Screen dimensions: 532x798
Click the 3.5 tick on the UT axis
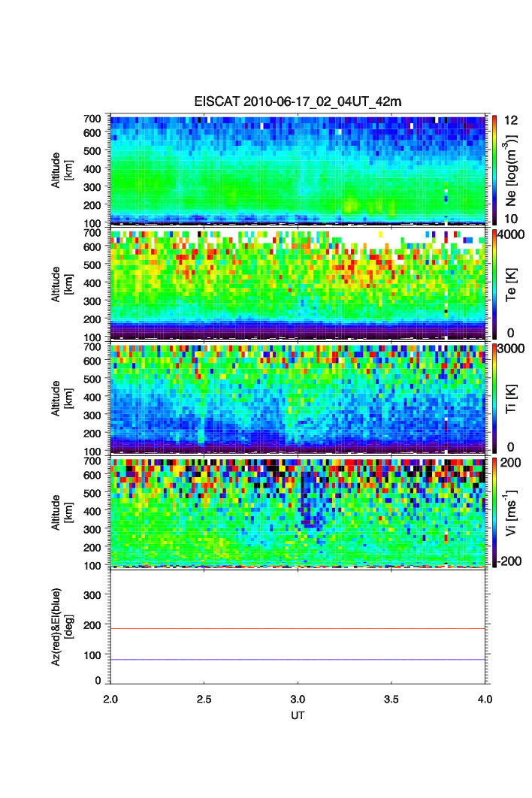(391, 698)
